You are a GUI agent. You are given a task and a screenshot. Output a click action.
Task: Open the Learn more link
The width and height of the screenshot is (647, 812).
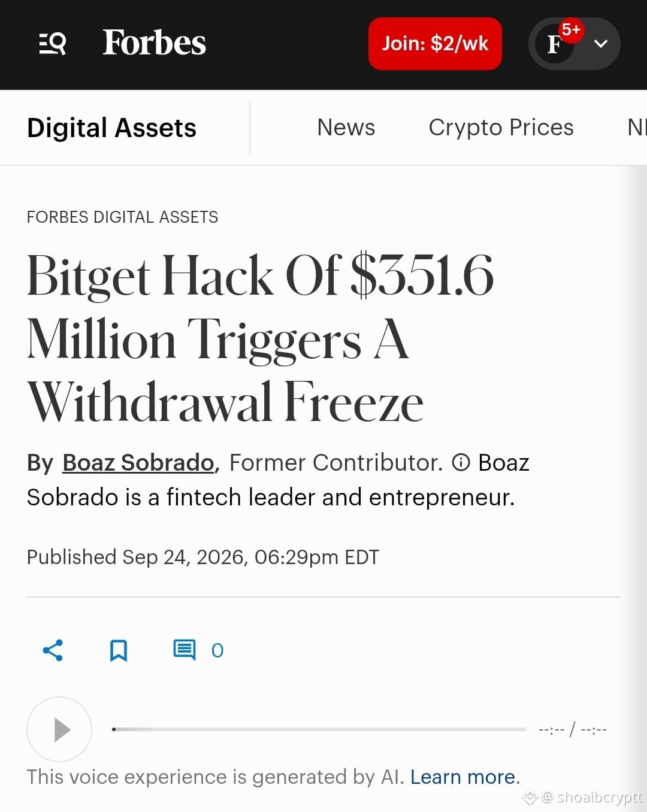(x=462, y=777)
